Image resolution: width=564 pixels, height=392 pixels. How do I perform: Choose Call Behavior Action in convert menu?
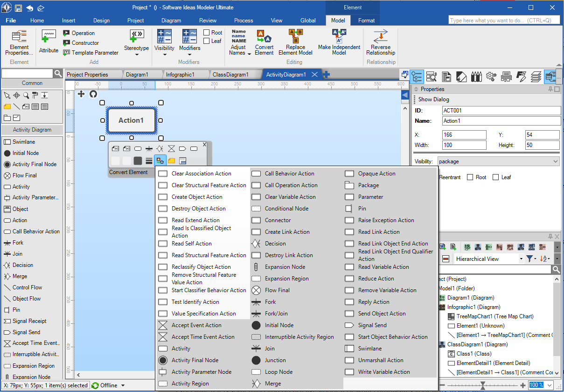point(297,174)
